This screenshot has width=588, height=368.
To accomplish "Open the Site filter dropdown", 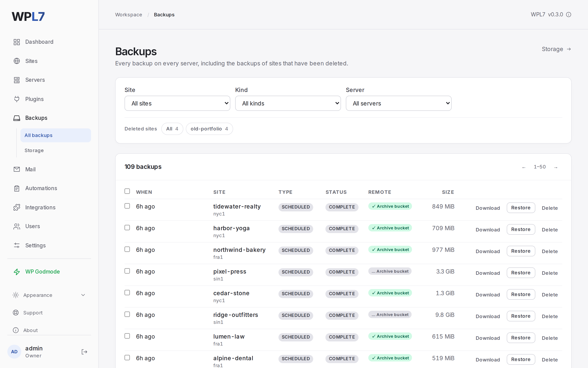I will [177, 103].
